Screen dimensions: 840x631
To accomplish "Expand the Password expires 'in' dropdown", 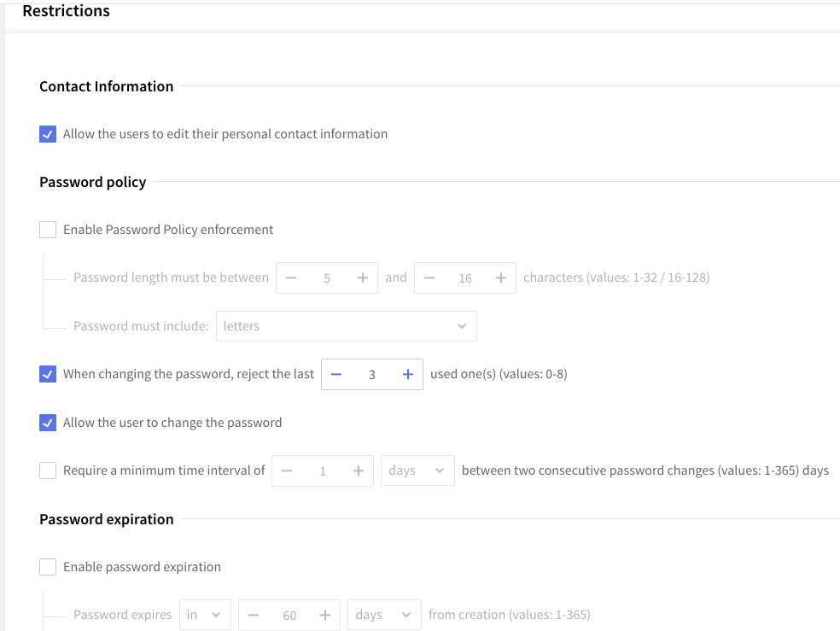I will point(205,615).
